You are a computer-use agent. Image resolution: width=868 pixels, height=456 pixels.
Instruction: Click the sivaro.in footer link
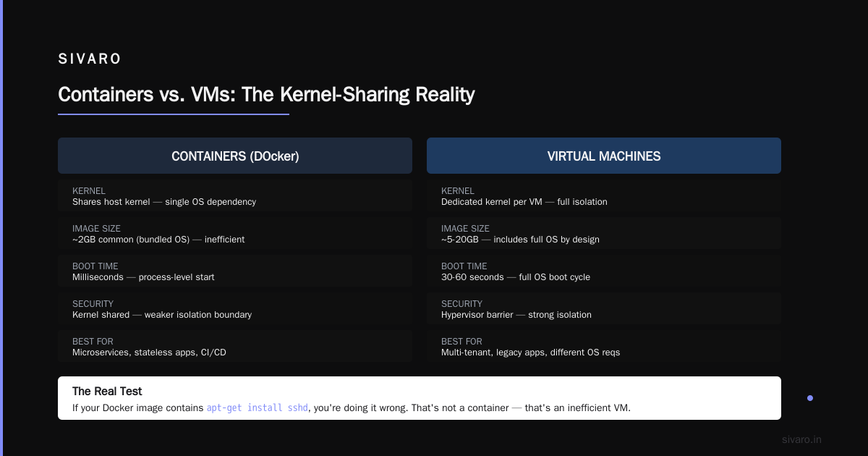click(801, 439)
